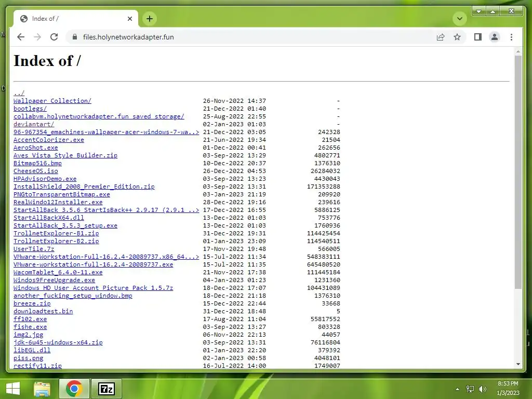Viewport: 532px width, 399px height.
Task: Download StartAllBack 3.5.6 StartIsBack++ file
Action: (x=106, y=210)
